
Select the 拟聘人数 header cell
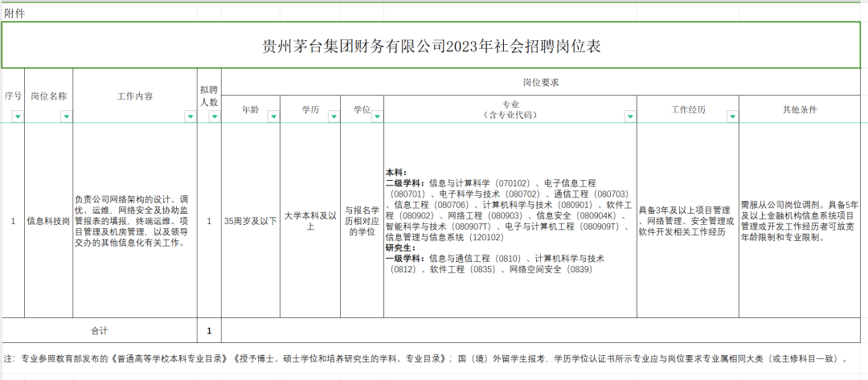pos(209,96)
